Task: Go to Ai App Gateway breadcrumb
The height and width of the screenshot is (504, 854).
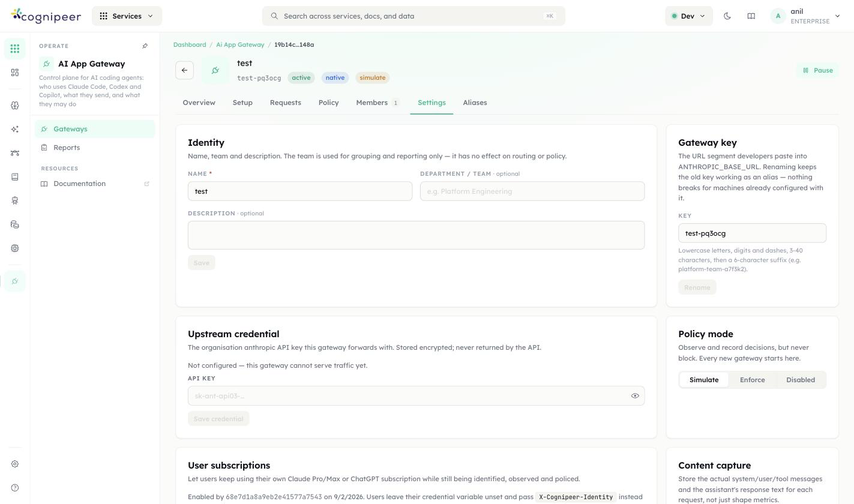Action: click(x=240, y=45)
